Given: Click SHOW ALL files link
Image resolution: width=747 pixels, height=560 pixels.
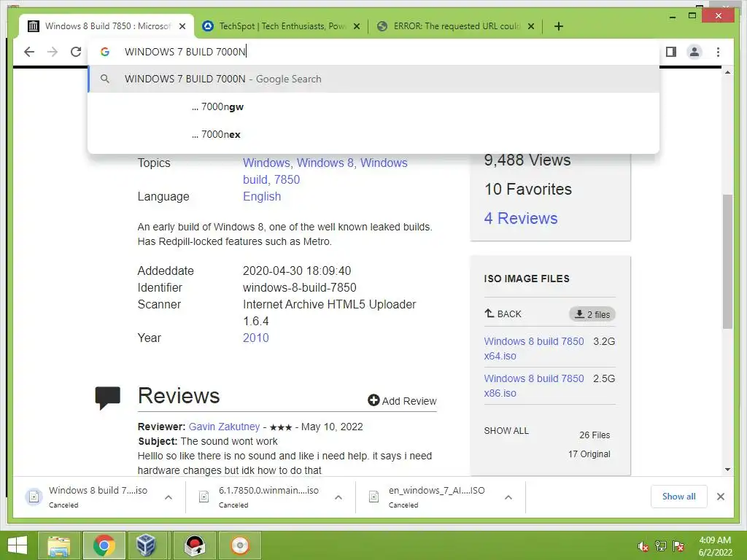Looking at the screenshot, I should pos(506,430).
